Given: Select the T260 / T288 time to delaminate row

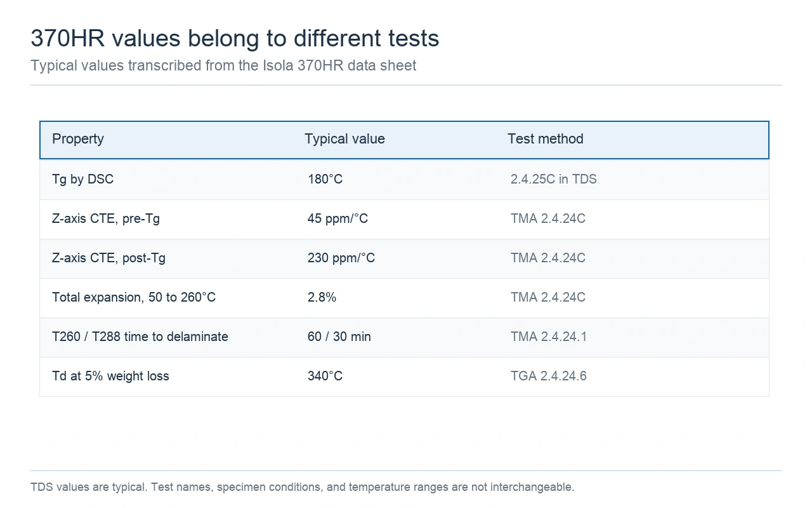Looking at the screenshot, I should click(x=404, y=337).
